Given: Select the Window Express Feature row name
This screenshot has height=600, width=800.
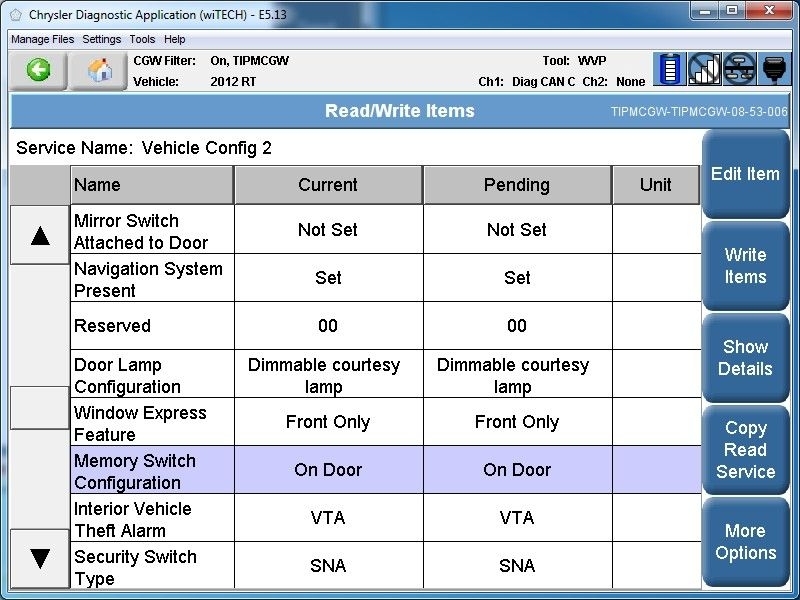Looking at the screenshot, I should click(x=152, y=423).
